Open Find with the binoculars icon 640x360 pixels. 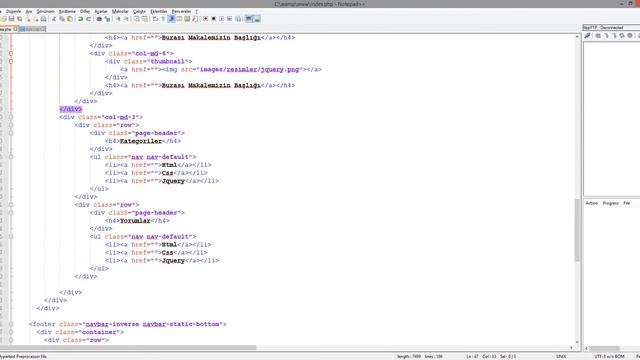pyautogui.click(x=99, y=19)
